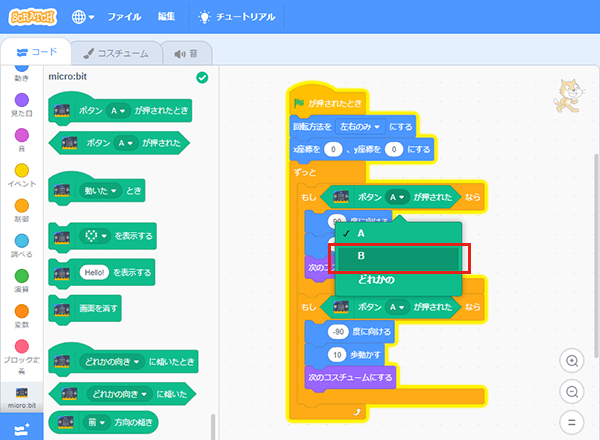This screenshot has height=440, width=600.
Task: Open the 左右のみ rotation style dropdown
Action: click(360, 127)
